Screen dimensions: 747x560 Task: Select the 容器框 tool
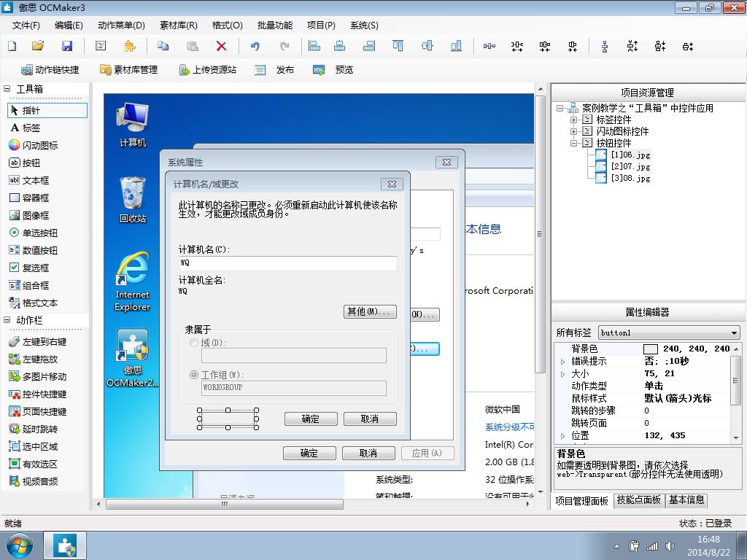click(29, 198)
